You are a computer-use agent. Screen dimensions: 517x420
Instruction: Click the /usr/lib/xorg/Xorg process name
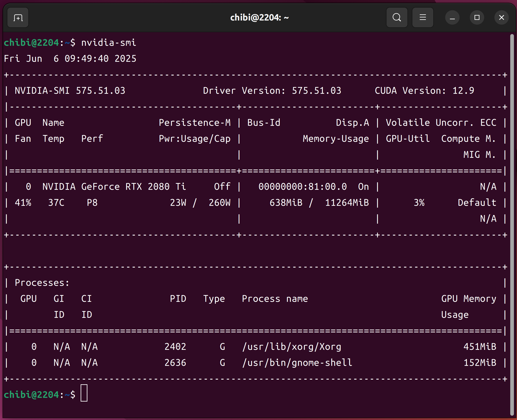(x=292, y=347)
